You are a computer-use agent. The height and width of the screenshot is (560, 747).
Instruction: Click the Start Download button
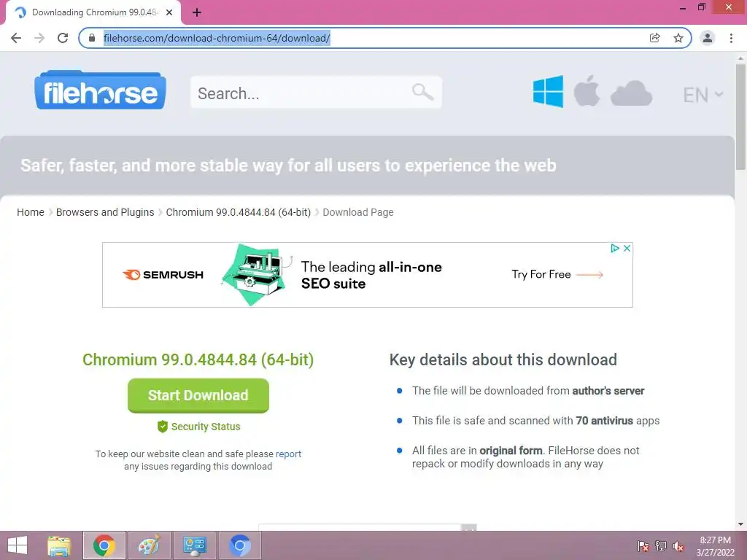click(x=198, y=395)
